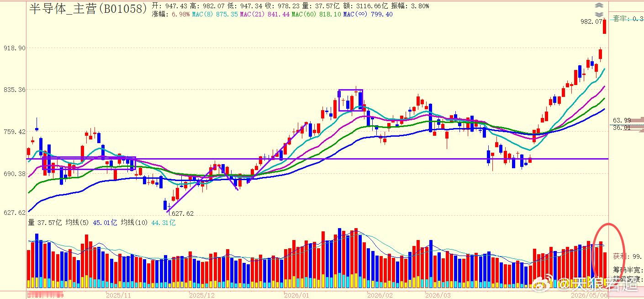This screenshot has width=644, height=299.
Task: Click the 835.36 price axis label
Action: (15, 90)
